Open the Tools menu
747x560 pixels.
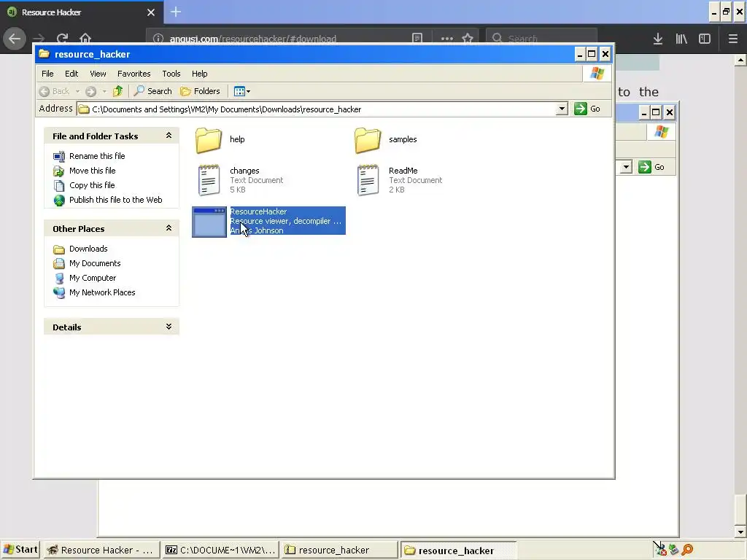click(171, 74)
